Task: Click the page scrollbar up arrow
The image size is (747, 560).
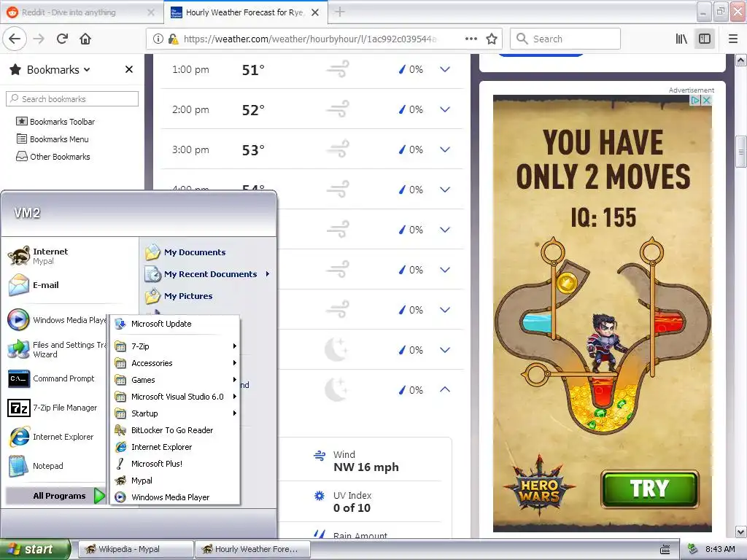Action: 741,60
